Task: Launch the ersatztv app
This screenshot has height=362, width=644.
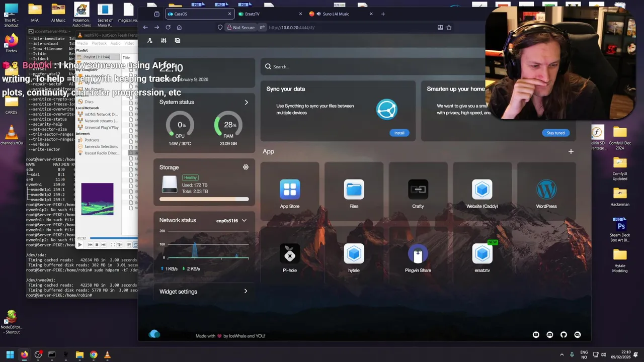Action: pyautogui.click(x=482, y=254)
